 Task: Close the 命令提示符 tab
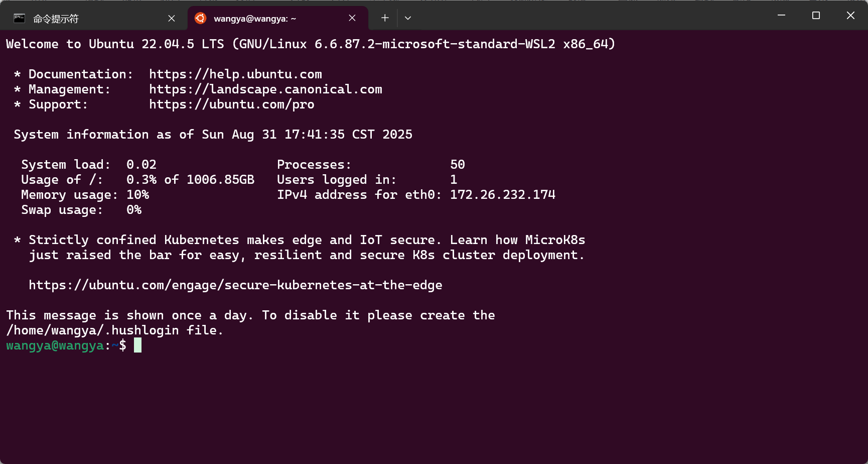tap(171, 18)
